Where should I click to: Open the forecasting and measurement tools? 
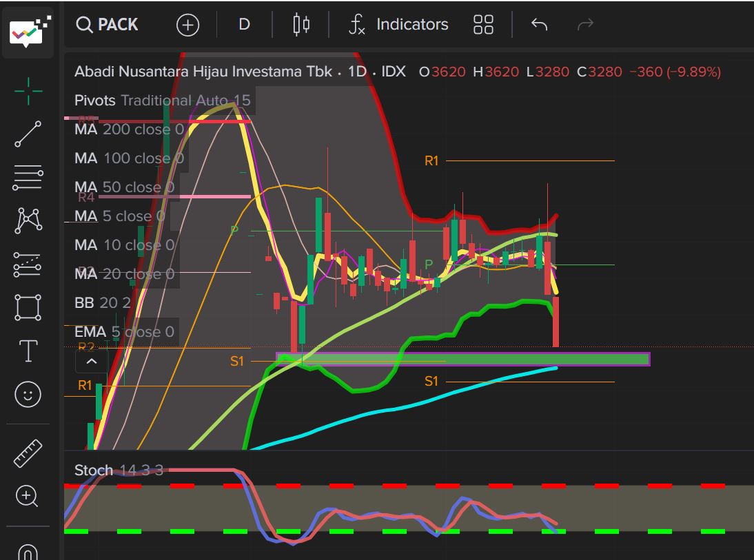coord(28,265)
